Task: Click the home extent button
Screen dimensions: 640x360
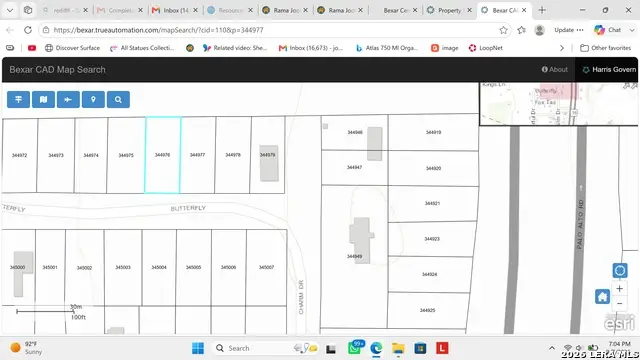Action: tap(602, 296)
